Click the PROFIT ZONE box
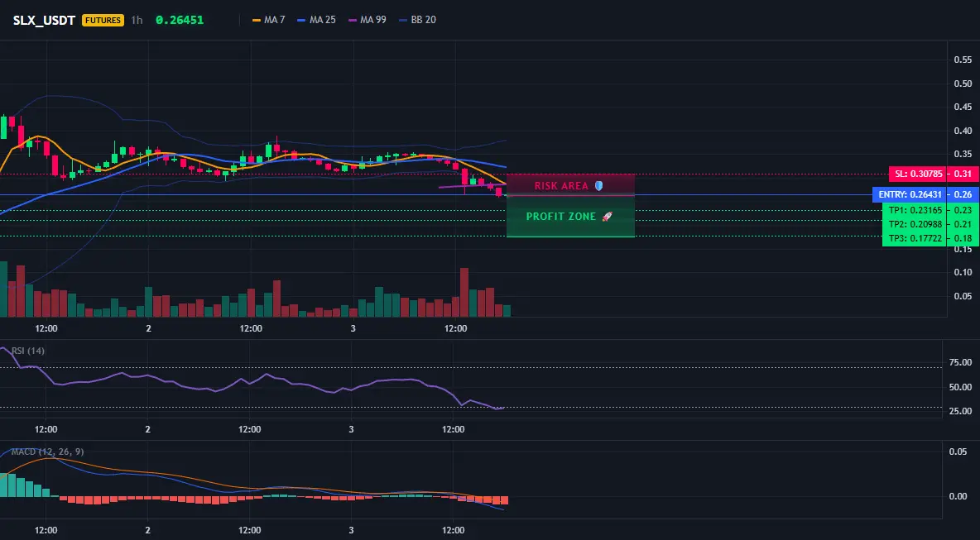This screenshot has width=980, height=540. pos(570,217)
